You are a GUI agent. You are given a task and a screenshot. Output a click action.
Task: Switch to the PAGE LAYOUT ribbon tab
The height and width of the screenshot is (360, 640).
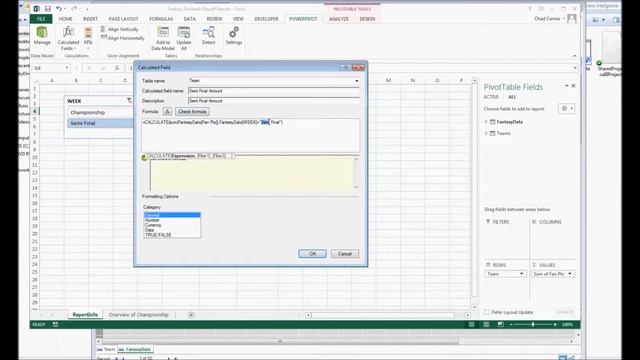point(123,19)
